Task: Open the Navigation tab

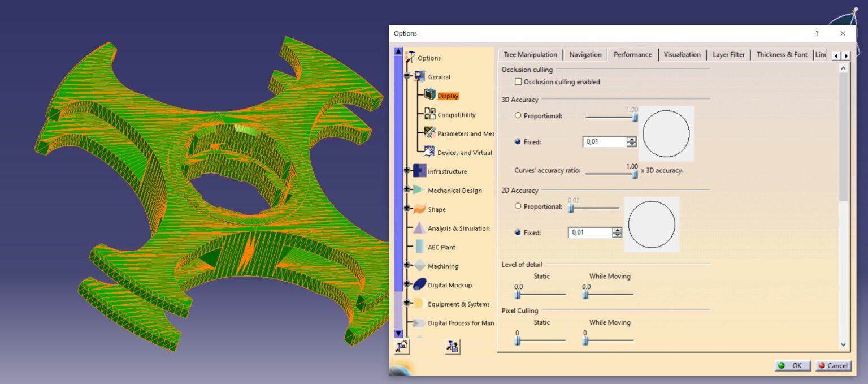Action: tap(585, 54)
